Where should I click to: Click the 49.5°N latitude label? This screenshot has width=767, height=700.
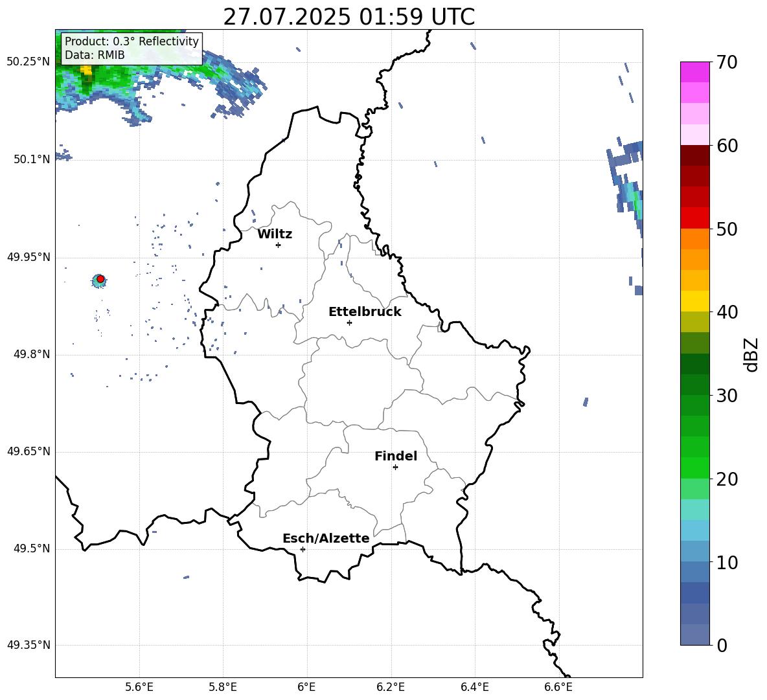coord(32,548)
